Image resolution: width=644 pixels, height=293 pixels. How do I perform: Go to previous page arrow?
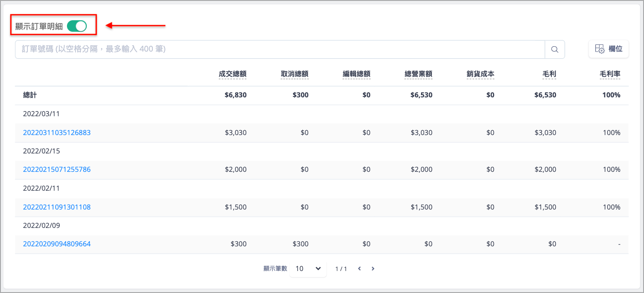click(x=360, y=269)
